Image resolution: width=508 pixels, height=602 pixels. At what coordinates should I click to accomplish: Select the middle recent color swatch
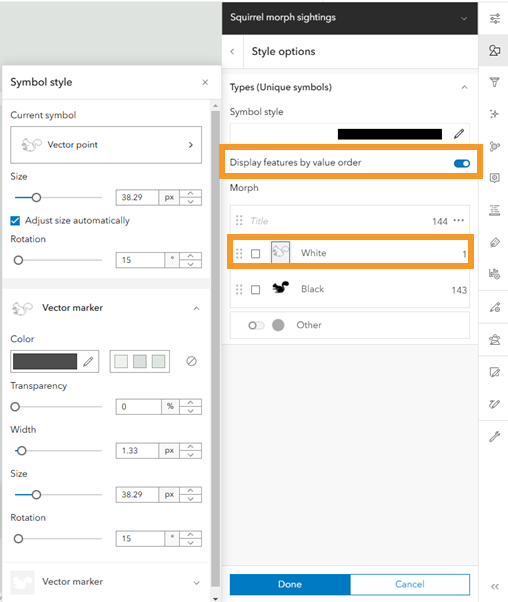[140, 361]
